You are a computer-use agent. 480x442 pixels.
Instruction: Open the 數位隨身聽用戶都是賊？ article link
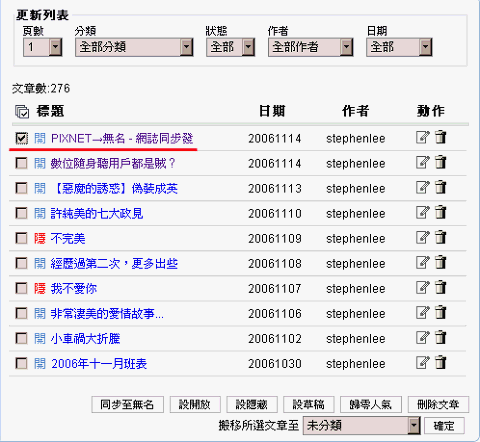(113, 163)
